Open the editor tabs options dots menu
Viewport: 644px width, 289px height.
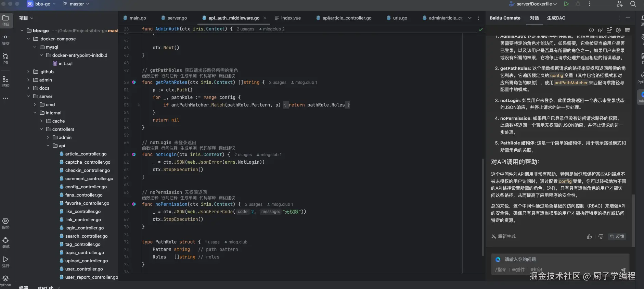479,18
